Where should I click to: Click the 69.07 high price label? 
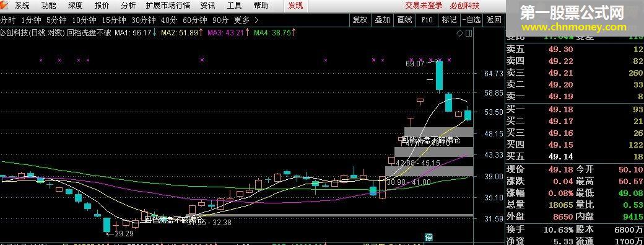pyautogui.click(x=414, y=64)
